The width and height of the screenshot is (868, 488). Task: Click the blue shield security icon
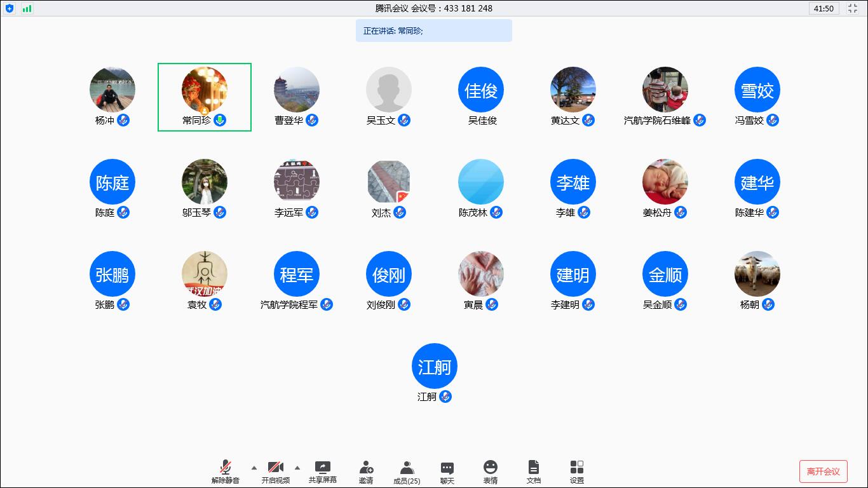pos(10,8)
